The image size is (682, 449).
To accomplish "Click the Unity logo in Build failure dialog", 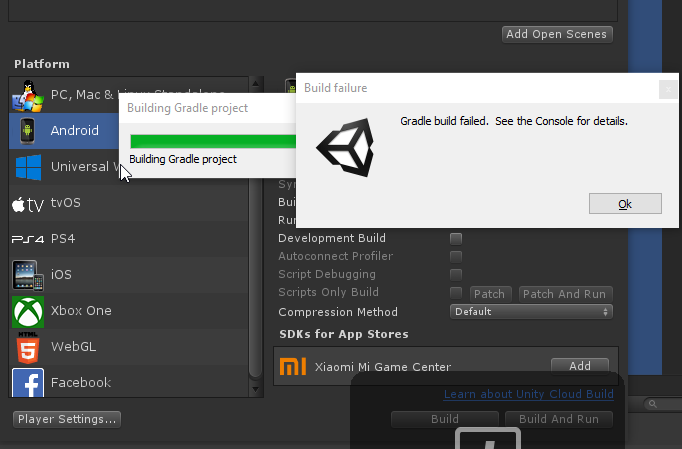I will [x=345, y=147].
